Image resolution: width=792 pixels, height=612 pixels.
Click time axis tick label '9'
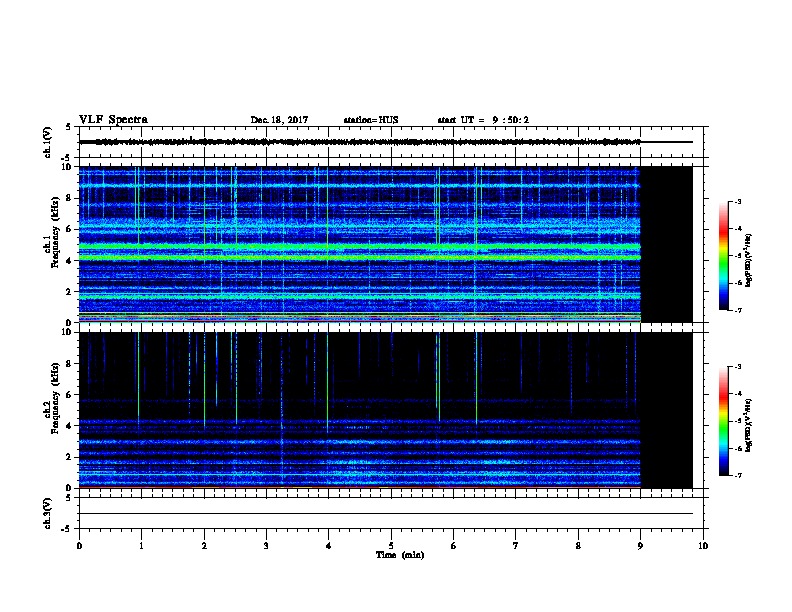click(640, 545)
